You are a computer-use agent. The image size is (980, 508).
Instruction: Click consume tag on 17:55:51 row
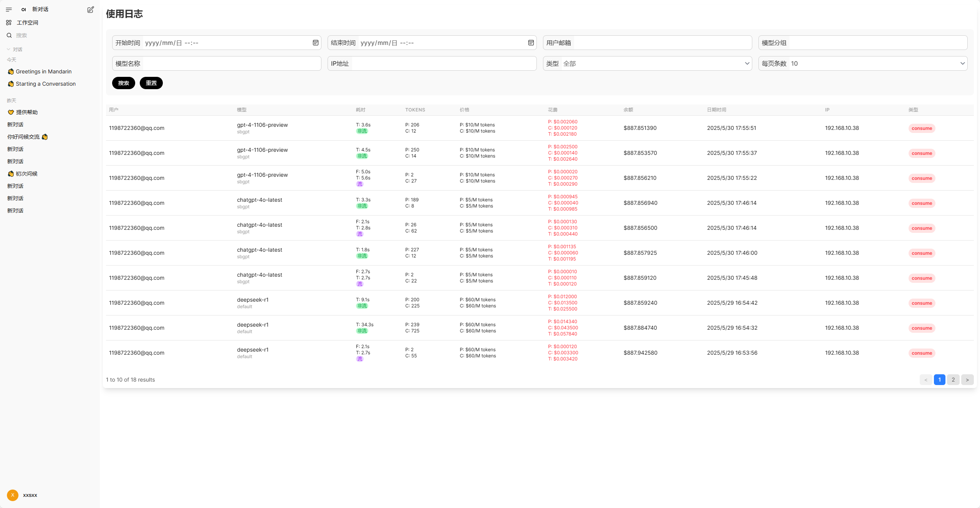click(922, 128)
